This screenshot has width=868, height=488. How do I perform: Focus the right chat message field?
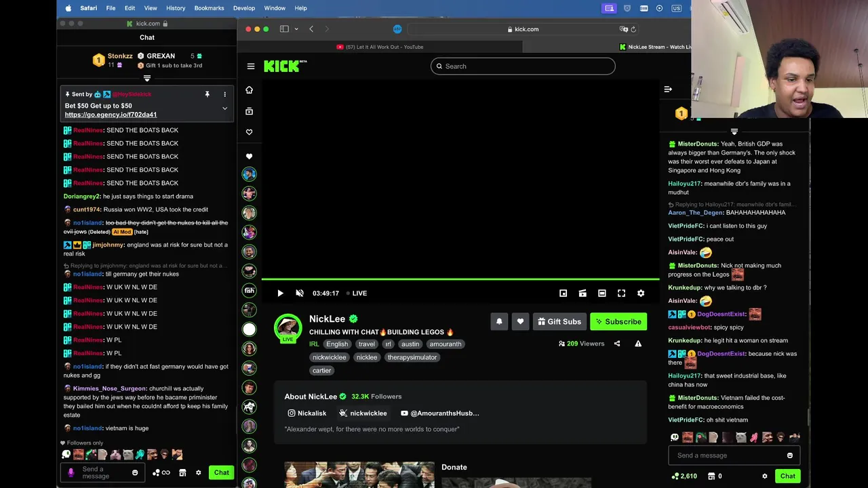click(x=734, y=455)
